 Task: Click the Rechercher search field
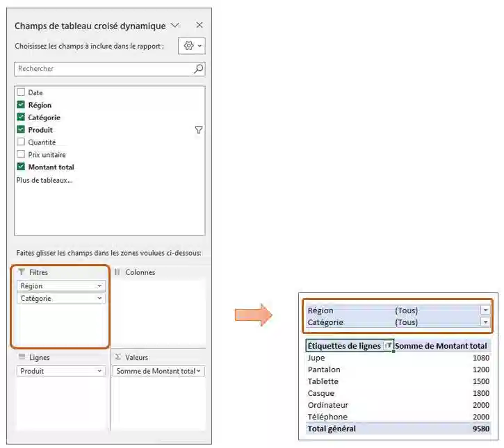coord(103,69)
